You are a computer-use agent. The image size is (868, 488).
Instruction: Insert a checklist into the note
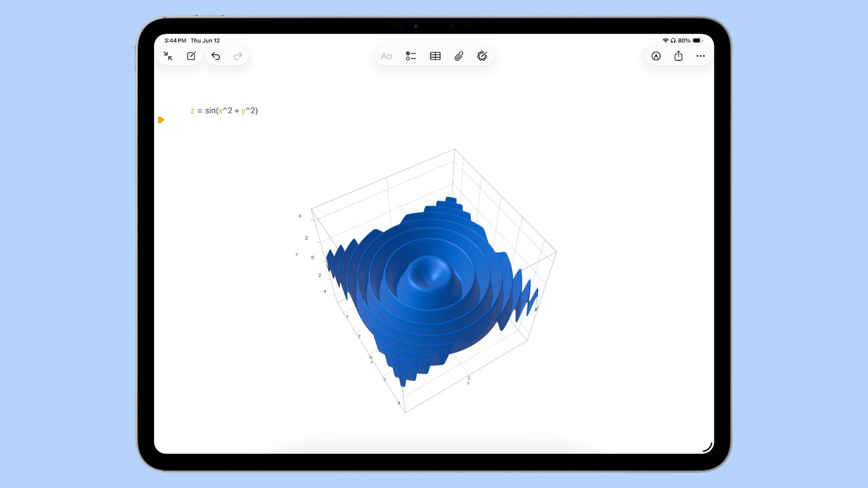tap(411, 56)
